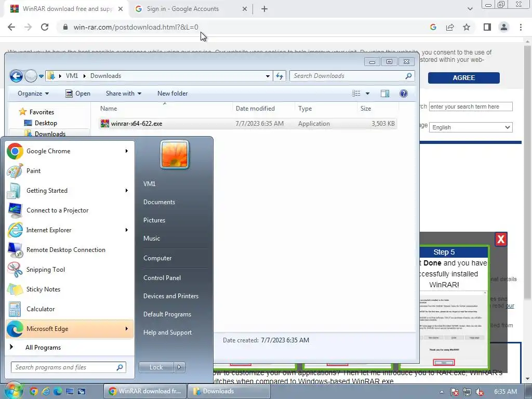532x399 pixels.
Task: Launch Calculator from the Start menu
Action: pos(70,309)
